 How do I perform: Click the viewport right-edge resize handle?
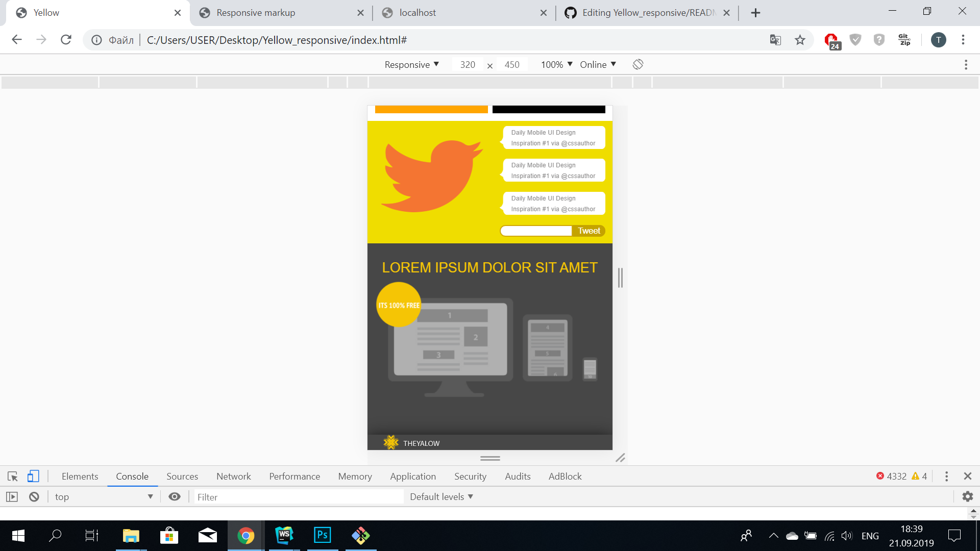tap(620, 278)
